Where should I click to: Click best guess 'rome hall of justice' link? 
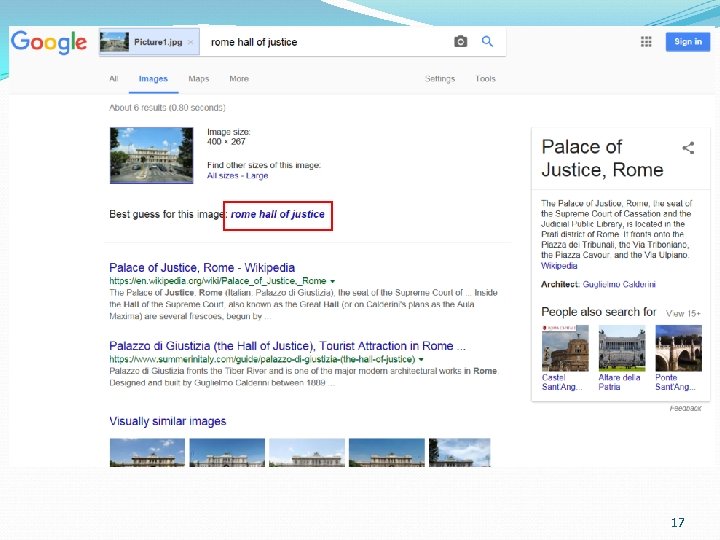[278, 214]
